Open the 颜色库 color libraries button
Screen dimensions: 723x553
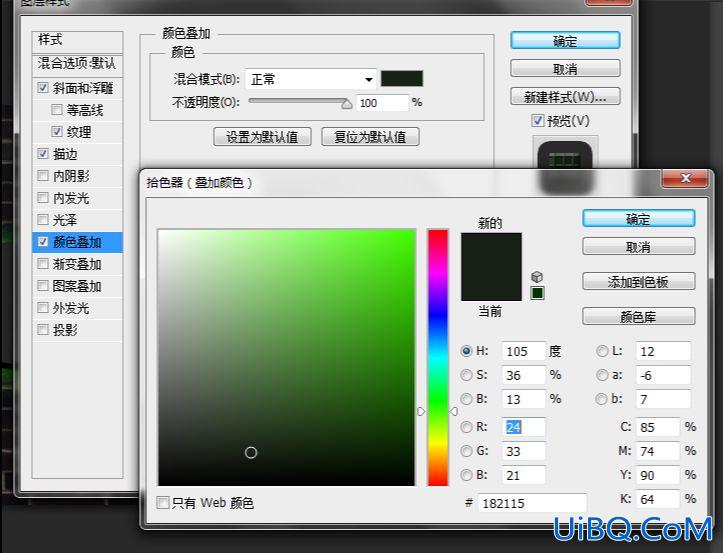639,316
